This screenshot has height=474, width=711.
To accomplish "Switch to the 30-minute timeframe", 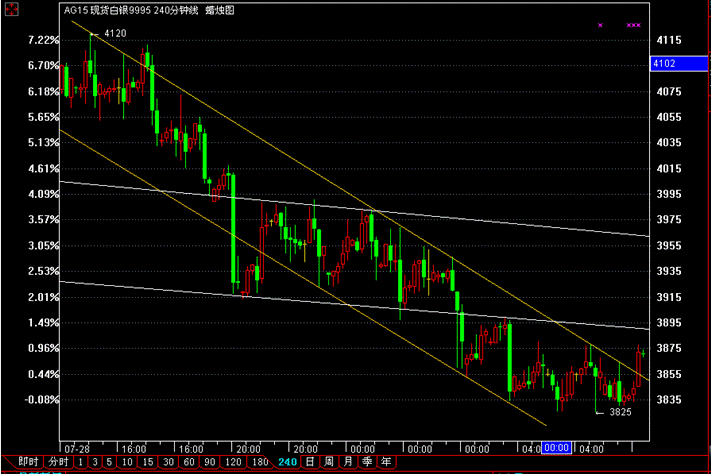I will coord(169,462).
